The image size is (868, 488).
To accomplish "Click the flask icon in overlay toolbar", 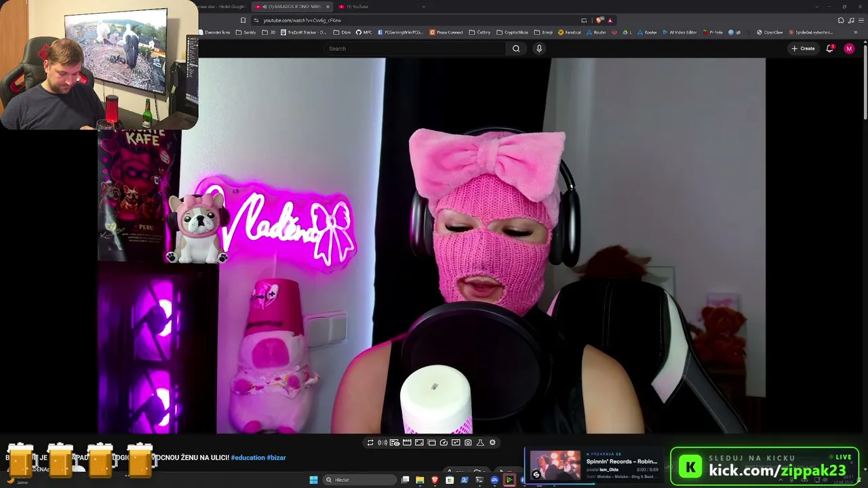I will pos(480,443).
